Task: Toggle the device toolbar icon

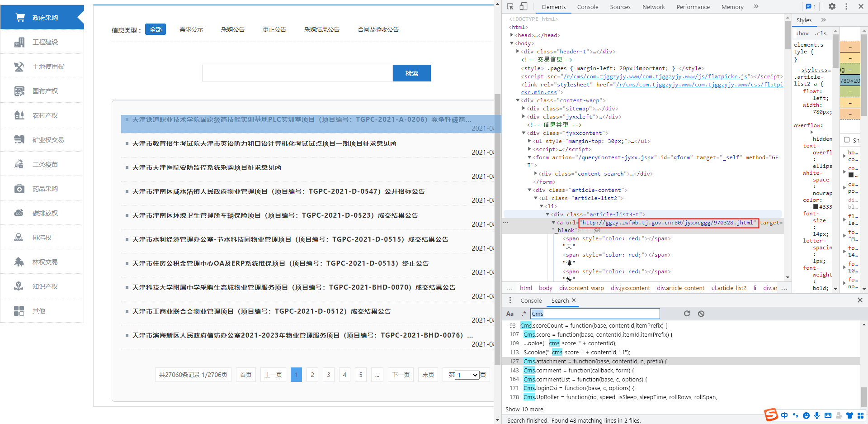Action: pos(523,6)
